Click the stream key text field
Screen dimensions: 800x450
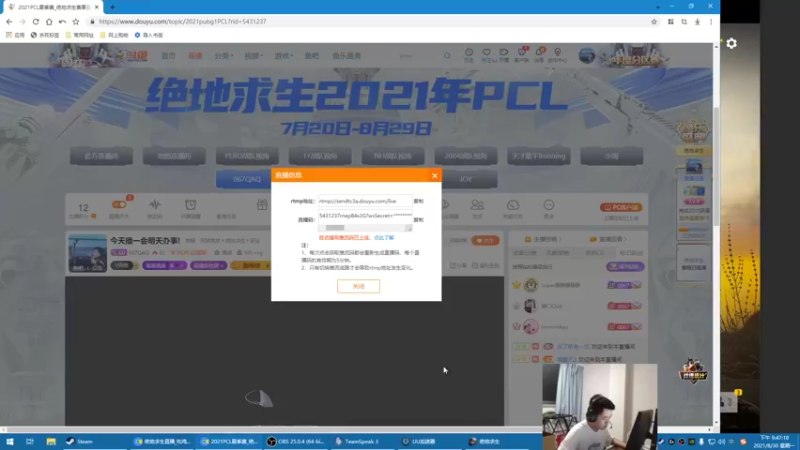[364, 216]
